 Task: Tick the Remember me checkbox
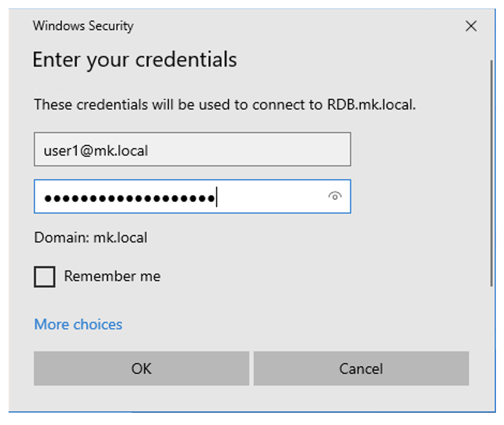point(45,276)
